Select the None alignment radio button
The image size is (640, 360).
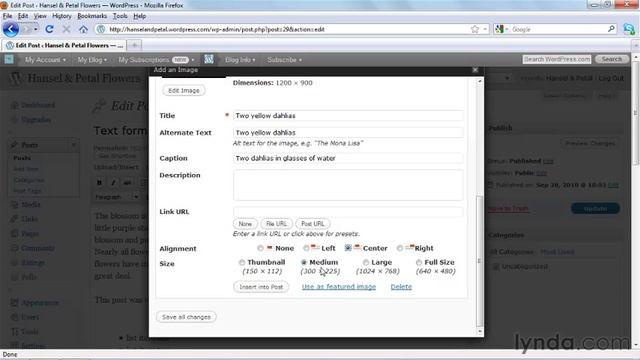click(x=260, y=248)
